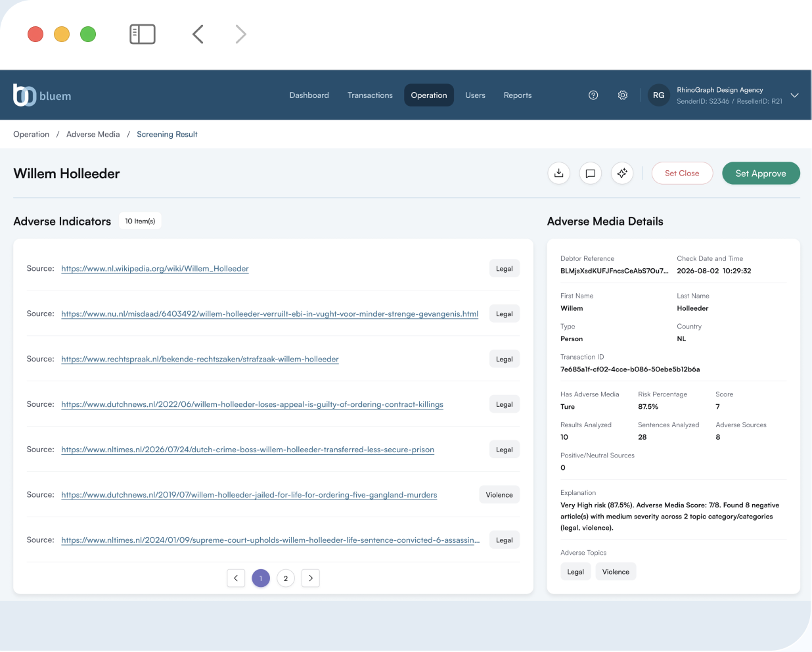Click the Legal chip under Adverse Topics
This screenshot has width=812, height=652.
click(x=575, y=572)
